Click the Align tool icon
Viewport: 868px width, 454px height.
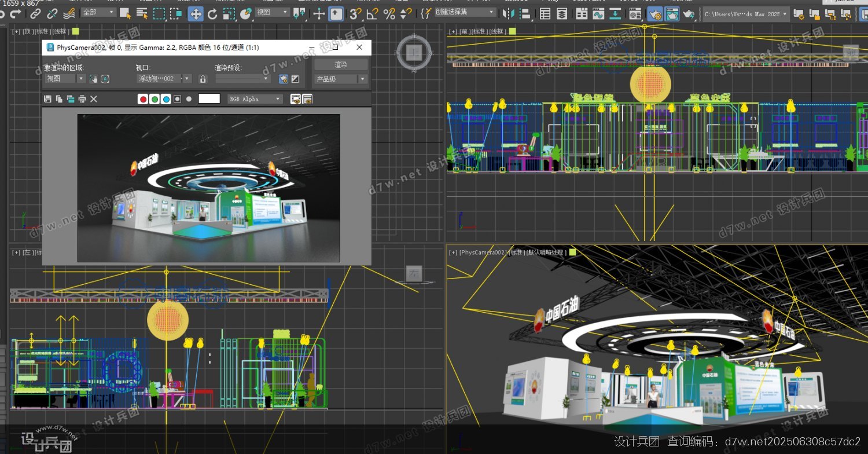click(525, 14)
